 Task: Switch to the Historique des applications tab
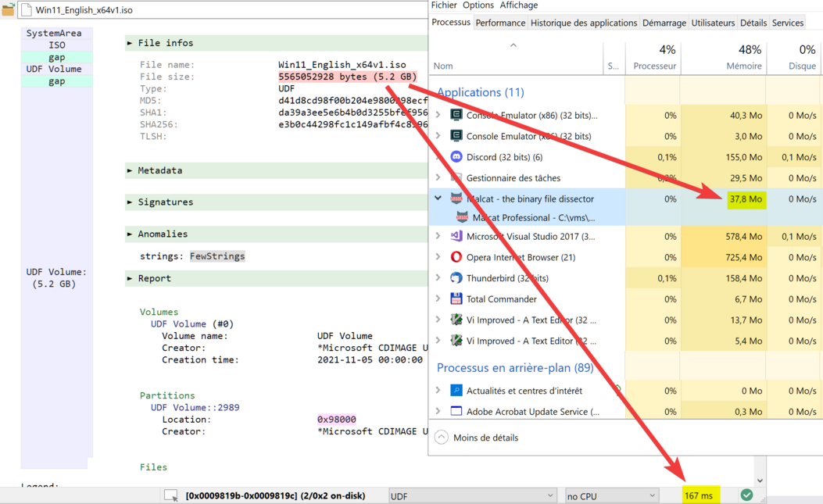pos(584,23)
